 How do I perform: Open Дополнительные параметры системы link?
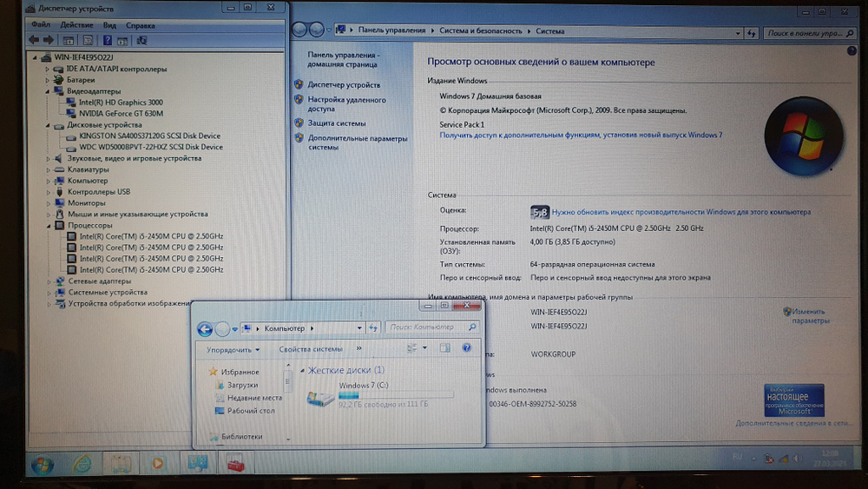click(358, 143)
